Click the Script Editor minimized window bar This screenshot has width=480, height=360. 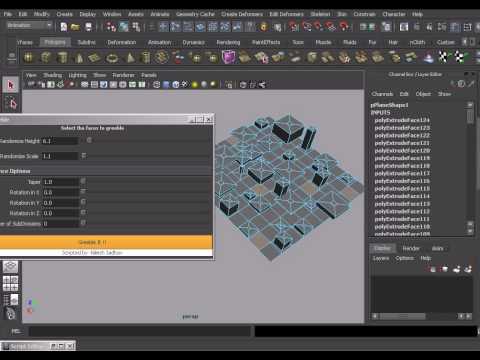38,346
